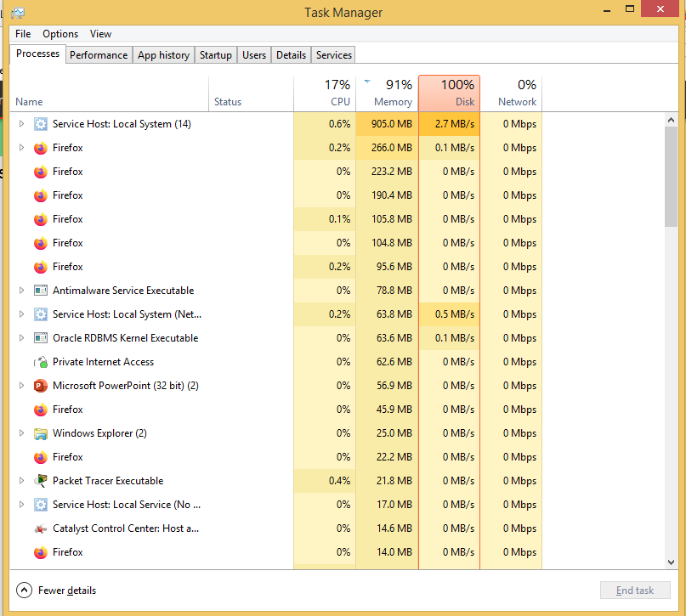Click the Windows Explorer folder icon
Viewport: 686px width, 616px height.
pos(41,433)
